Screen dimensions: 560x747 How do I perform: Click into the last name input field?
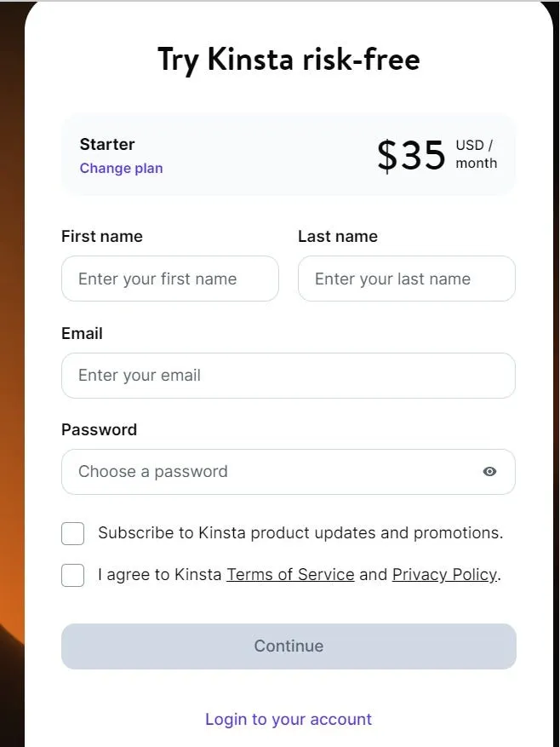click(x=407, y=279)
